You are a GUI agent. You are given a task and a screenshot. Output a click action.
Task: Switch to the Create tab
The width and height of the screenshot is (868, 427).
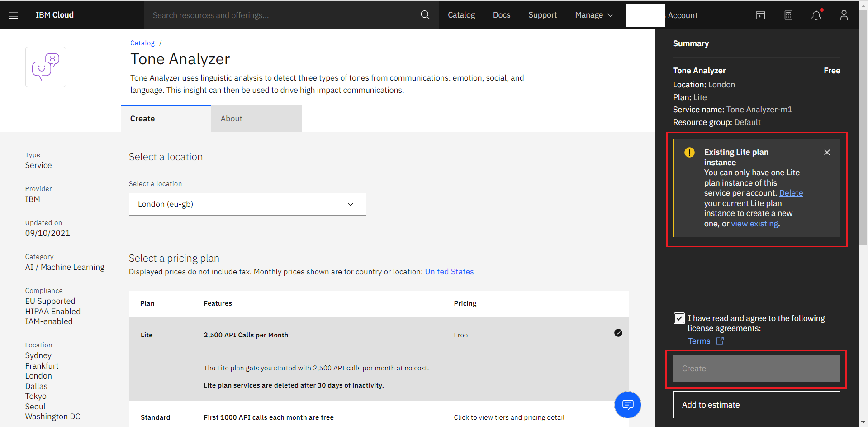[166, 119]
